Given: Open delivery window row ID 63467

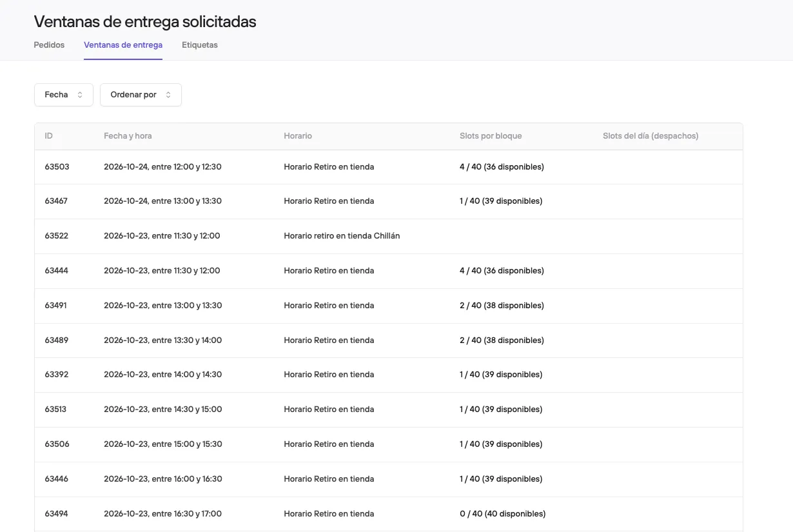Looking at the screenshot, I should point(389,201).
